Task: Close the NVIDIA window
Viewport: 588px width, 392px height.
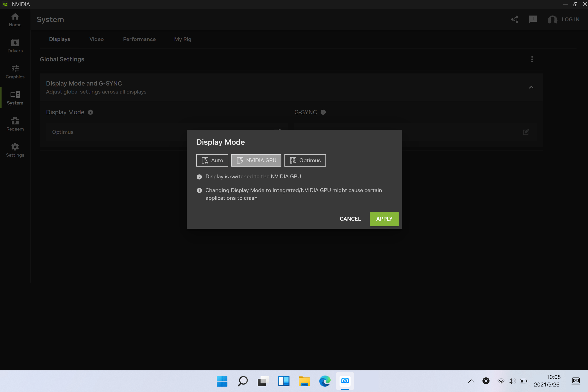Action: click(585, 4)
